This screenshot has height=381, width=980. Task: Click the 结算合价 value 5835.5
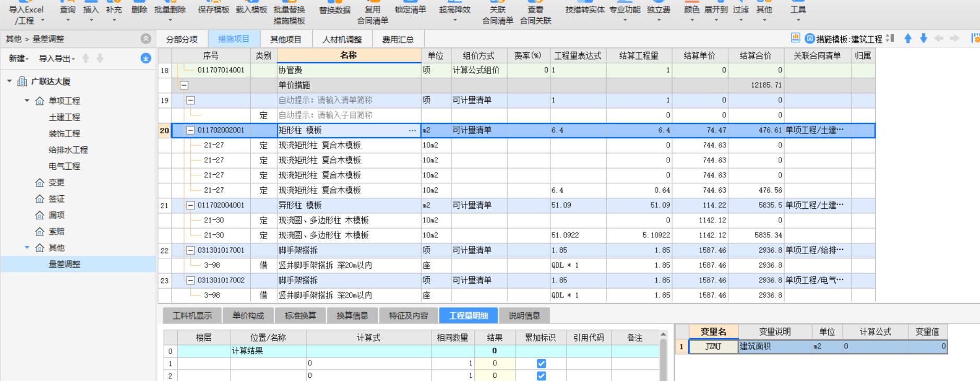click(755, 206)
